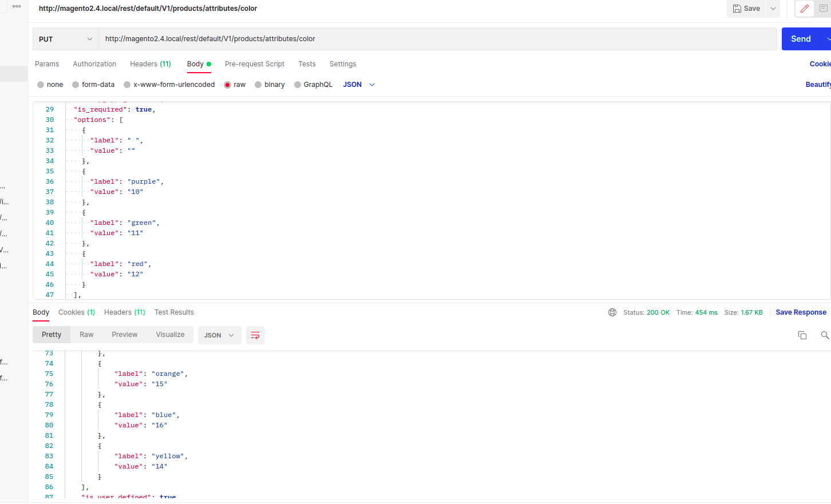Open the PUT method dropdown
This screenshot has width=831, height=504.
coord(65,38)
